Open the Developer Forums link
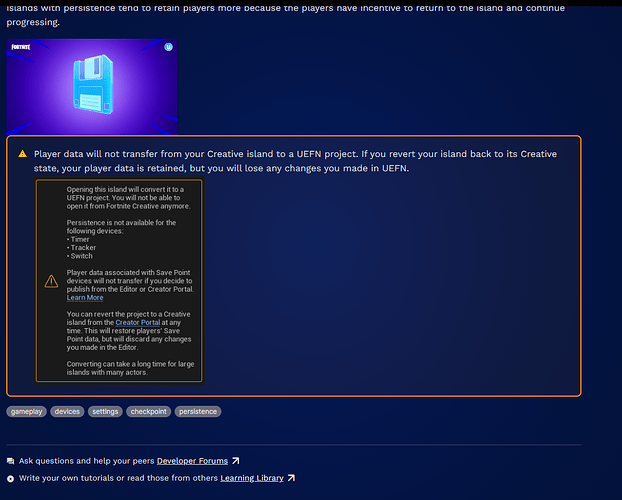This screenshot has height=500, width=622. (192, 461)
